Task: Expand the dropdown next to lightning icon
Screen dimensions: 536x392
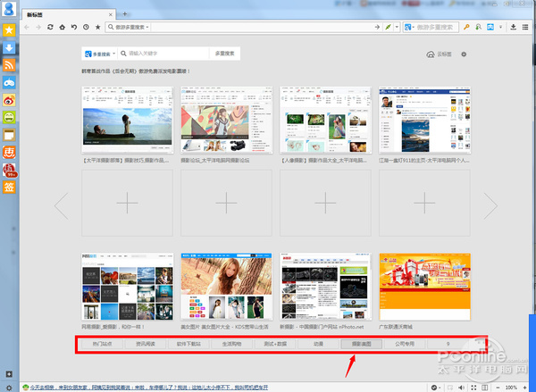Action: pos(397,27)
